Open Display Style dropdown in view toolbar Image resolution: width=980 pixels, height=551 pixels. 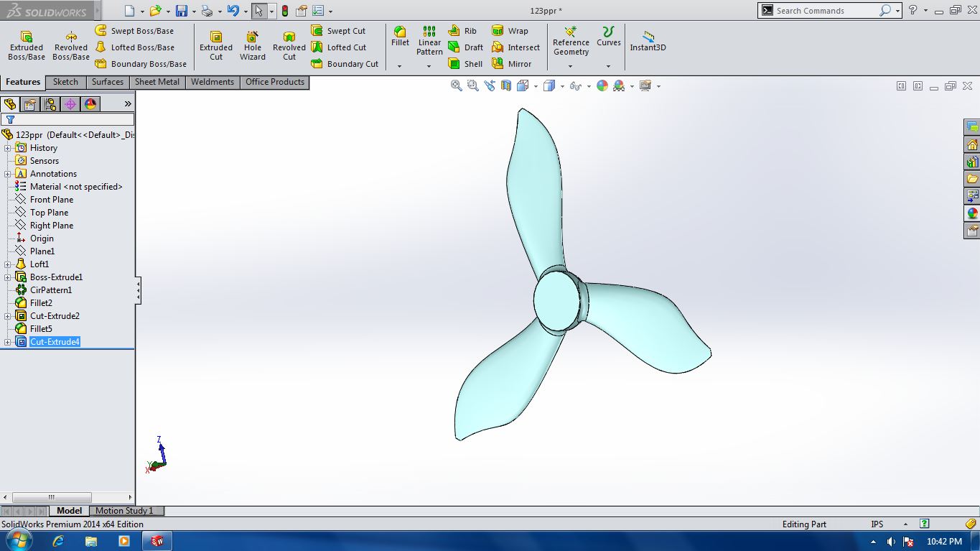[x=561, y=86]
